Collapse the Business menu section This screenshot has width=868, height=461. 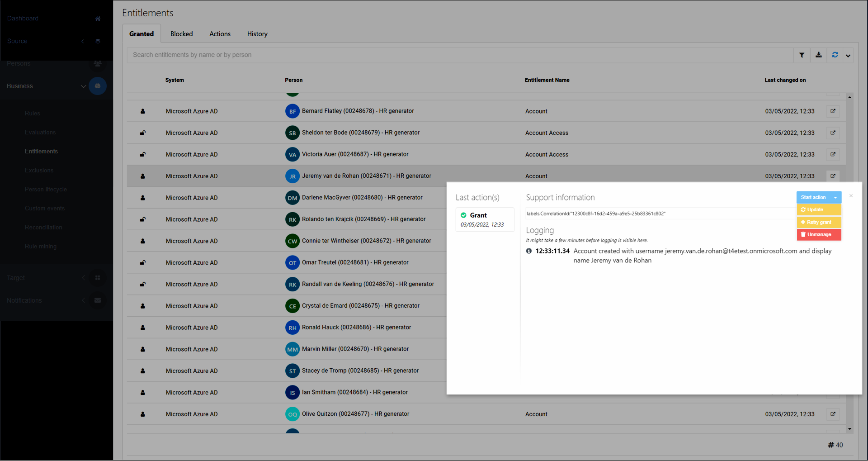tap(83, 86)
